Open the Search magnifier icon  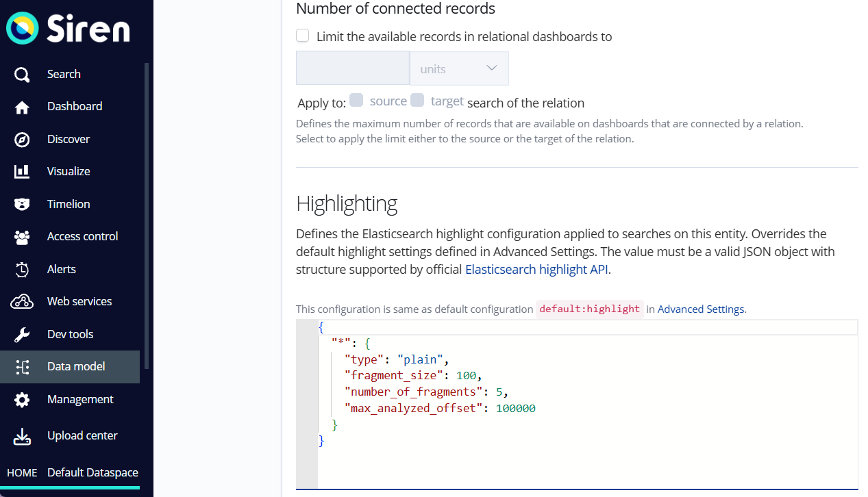click(x=22, y=74)
